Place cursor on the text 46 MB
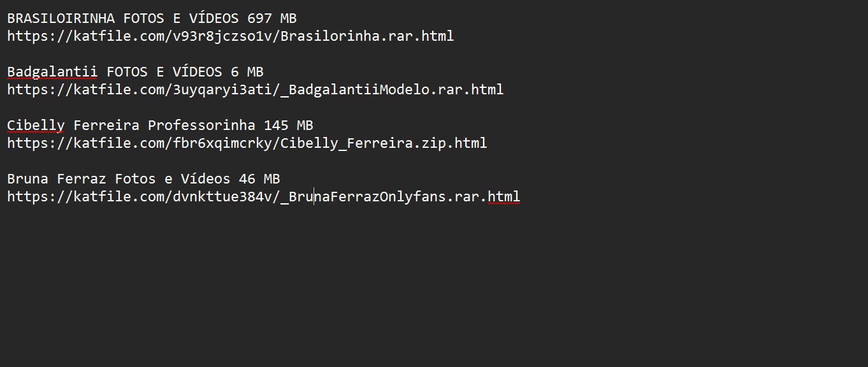The width and height of the screenshot is (868, 367). click(259, 179)
